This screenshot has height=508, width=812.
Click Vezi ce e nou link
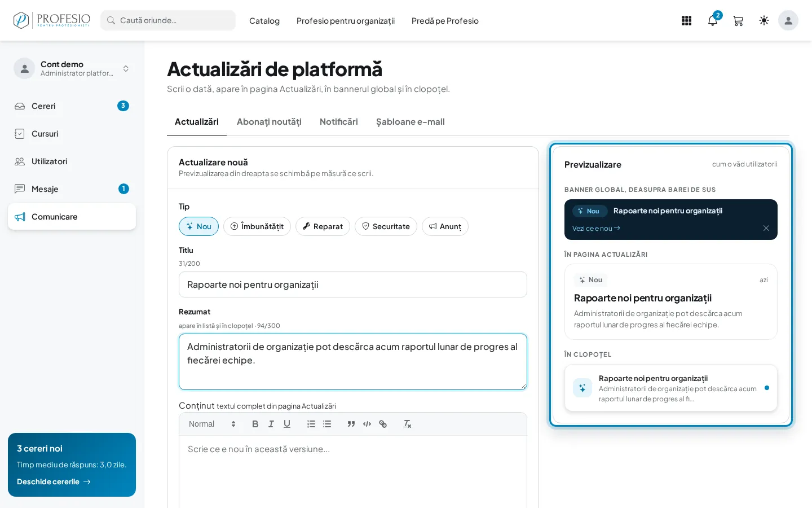pos(596,229)
